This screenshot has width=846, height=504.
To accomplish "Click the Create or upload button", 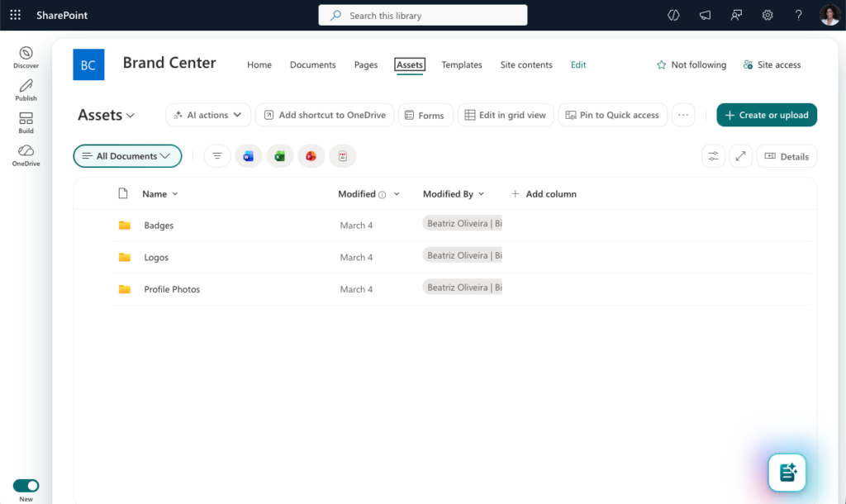I will [x=767, y=115].
